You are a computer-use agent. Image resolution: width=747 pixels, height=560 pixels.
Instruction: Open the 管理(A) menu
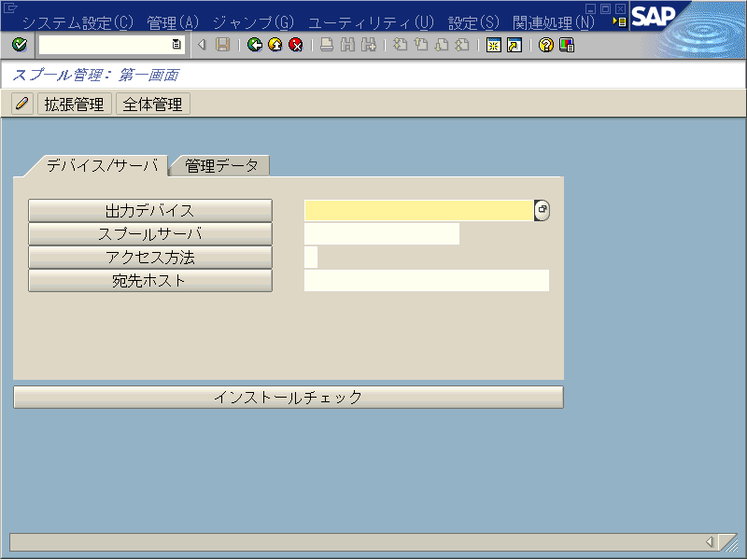coord(173,22)
